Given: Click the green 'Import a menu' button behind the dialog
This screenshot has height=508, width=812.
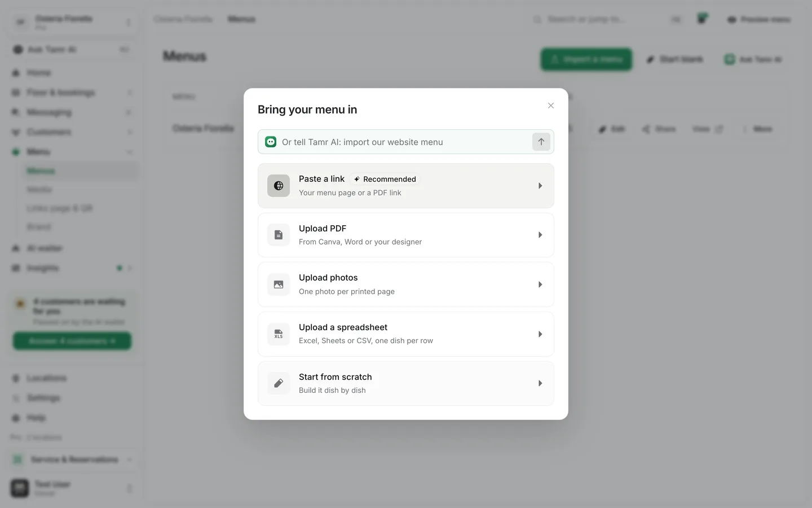Looking at the screenshot, I should tap(586, 59).
